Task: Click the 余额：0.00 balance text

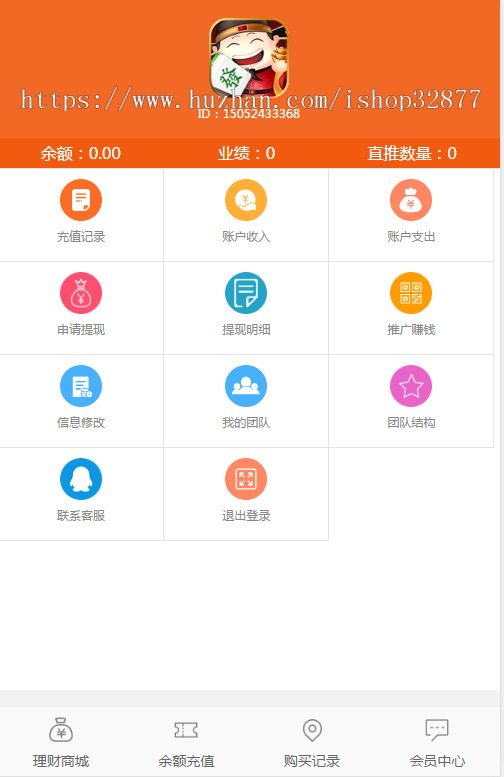Action: click(x=81, y=153)
